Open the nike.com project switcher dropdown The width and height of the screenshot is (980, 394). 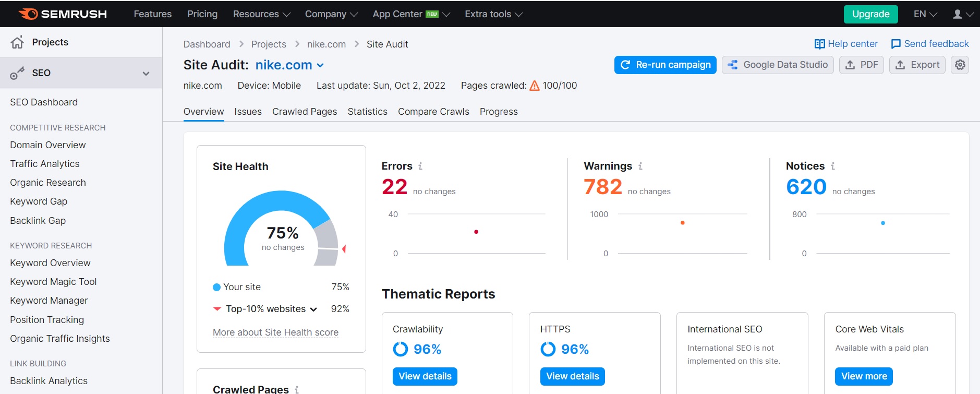[290, 65]
